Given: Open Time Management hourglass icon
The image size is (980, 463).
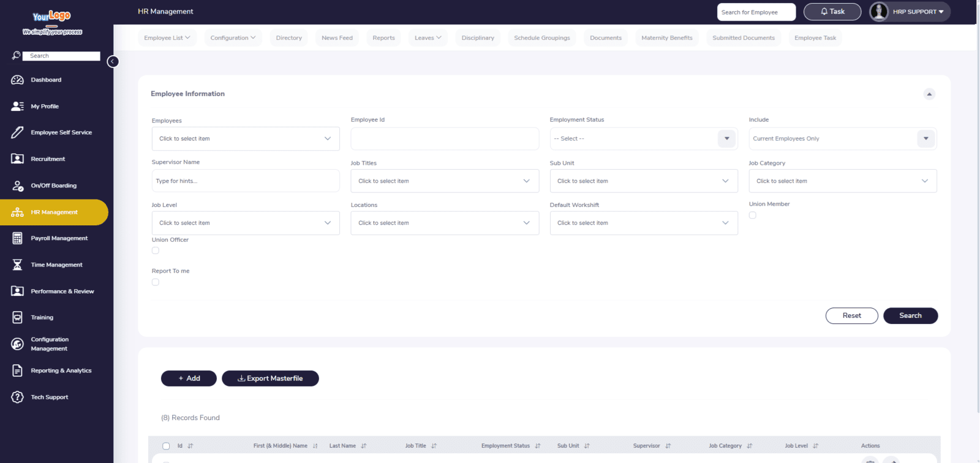Looking at the screenshot, I should [x=17, y=265].
